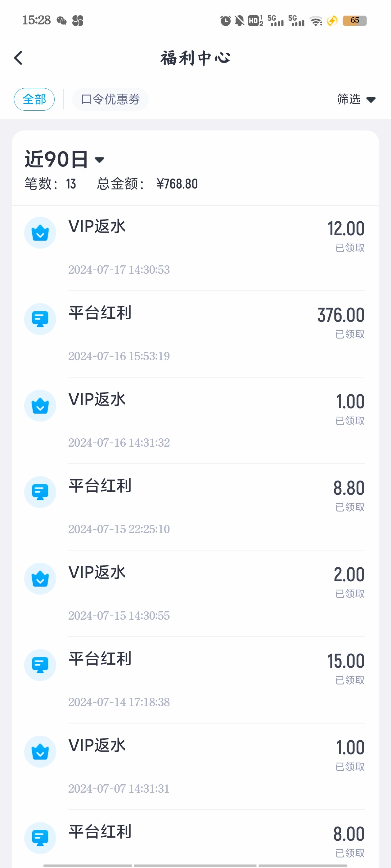Tap the 总金额 ¥768.80 summary
This screenshot has height=868, width=391.
tap(147, 184)
